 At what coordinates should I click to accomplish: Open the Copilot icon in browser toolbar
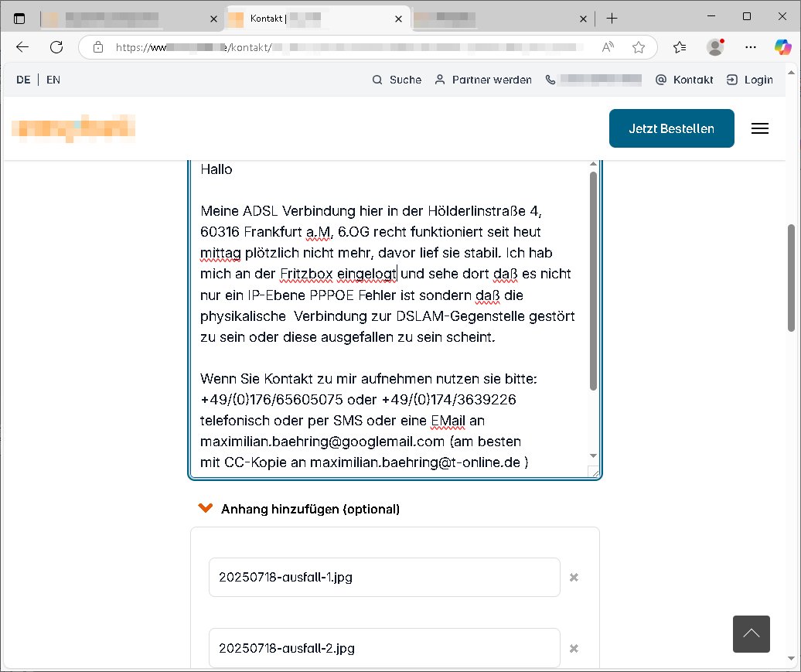[782, 47]
